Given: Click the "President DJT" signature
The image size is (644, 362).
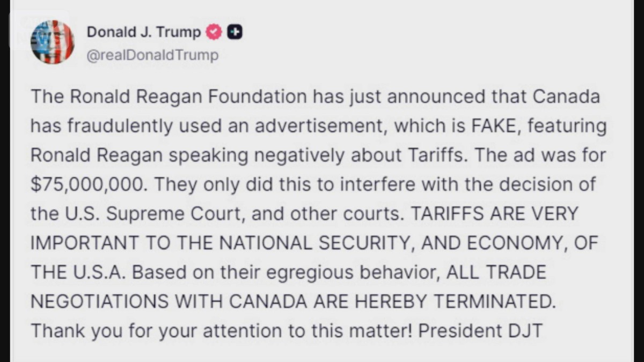Looking at the screenshot, I should pyautogui.click(x=481, y=330).
